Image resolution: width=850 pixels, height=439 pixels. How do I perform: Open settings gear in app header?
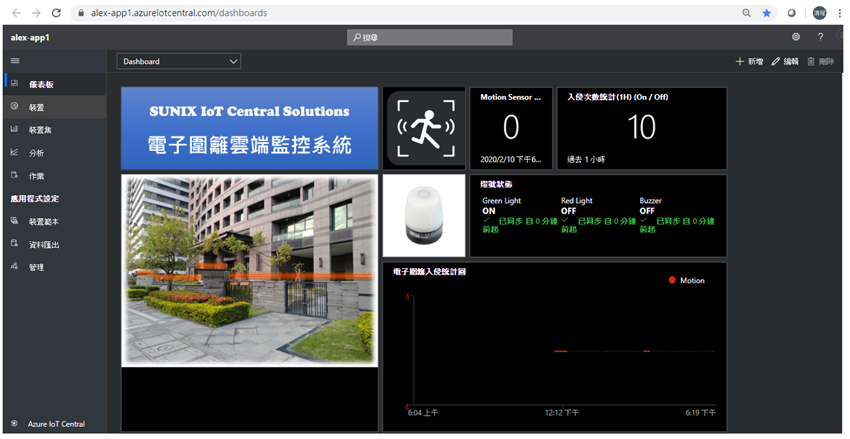(796, 37)
